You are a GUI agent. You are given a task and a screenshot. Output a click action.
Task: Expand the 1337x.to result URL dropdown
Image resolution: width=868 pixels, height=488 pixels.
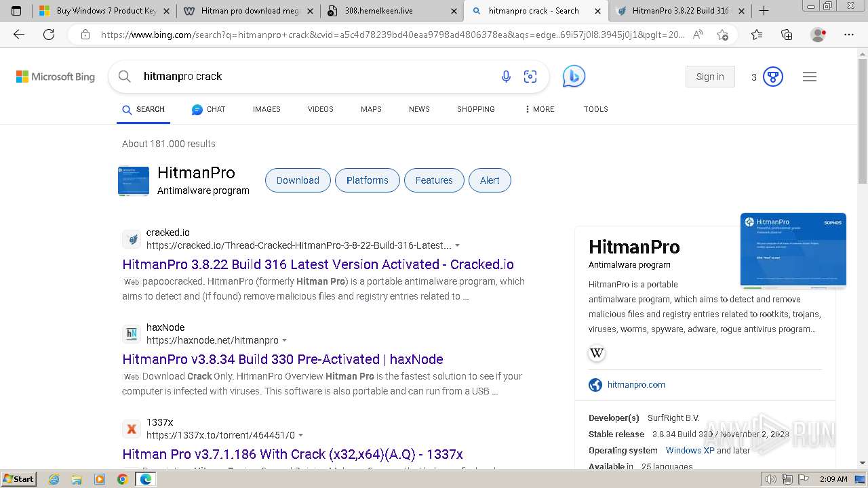tap(300, 435)
